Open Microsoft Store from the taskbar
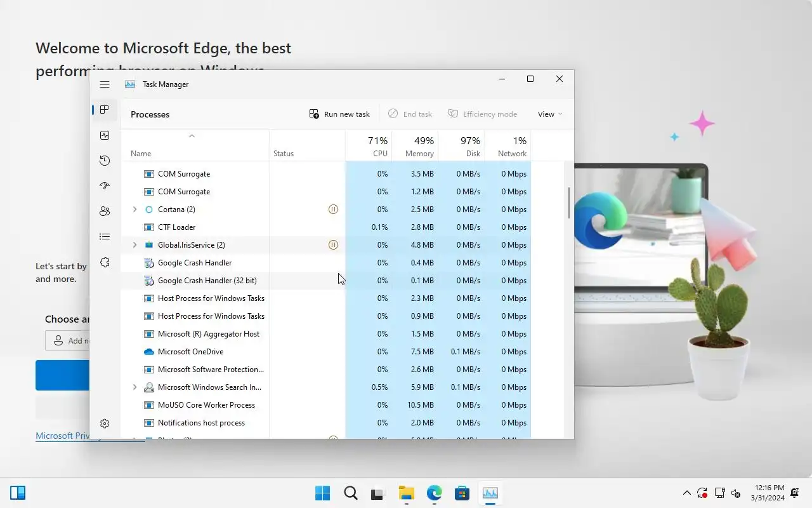The height and width of the screenshot is (508, 812). click(462, 493)
